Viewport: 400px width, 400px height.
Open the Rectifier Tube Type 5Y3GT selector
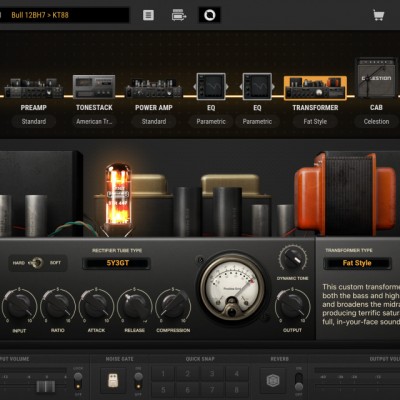pos(117,263)
